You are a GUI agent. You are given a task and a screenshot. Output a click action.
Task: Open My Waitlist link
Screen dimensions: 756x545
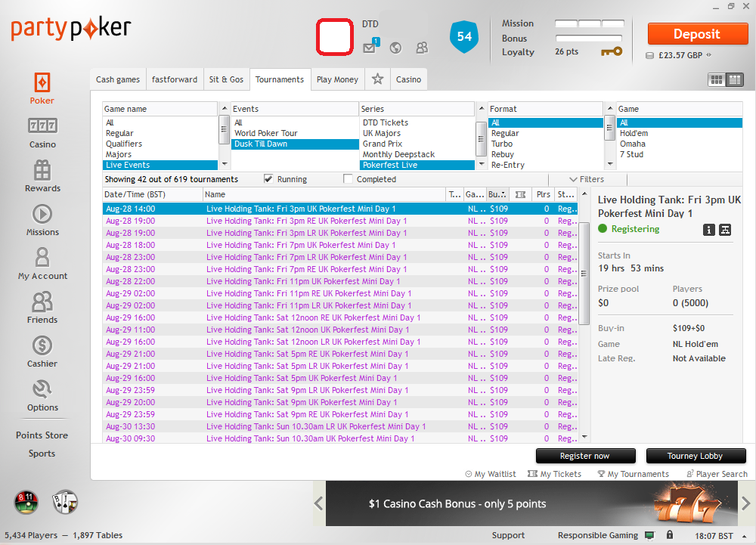491,474
